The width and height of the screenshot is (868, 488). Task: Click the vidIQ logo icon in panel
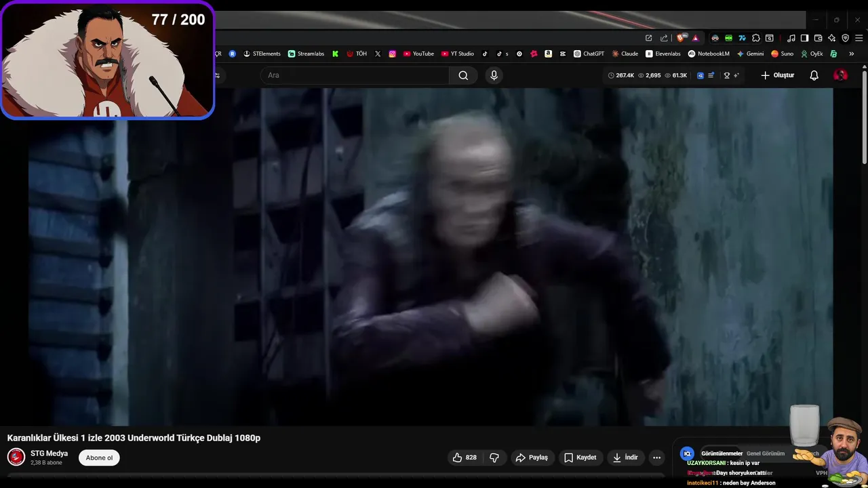tap(687, 453)
